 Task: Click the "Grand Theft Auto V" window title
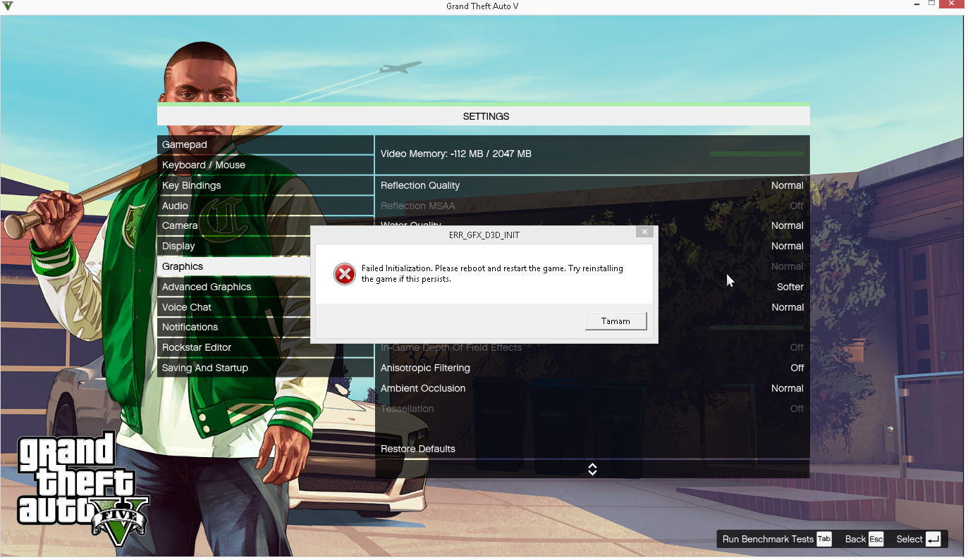[x=483, y=6]
